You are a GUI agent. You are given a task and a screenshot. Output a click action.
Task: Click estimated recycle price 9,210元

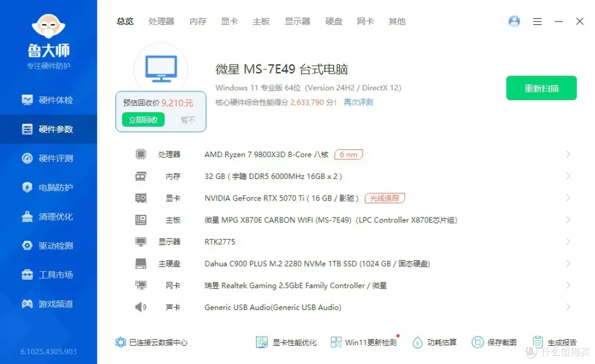pos(177,103)
